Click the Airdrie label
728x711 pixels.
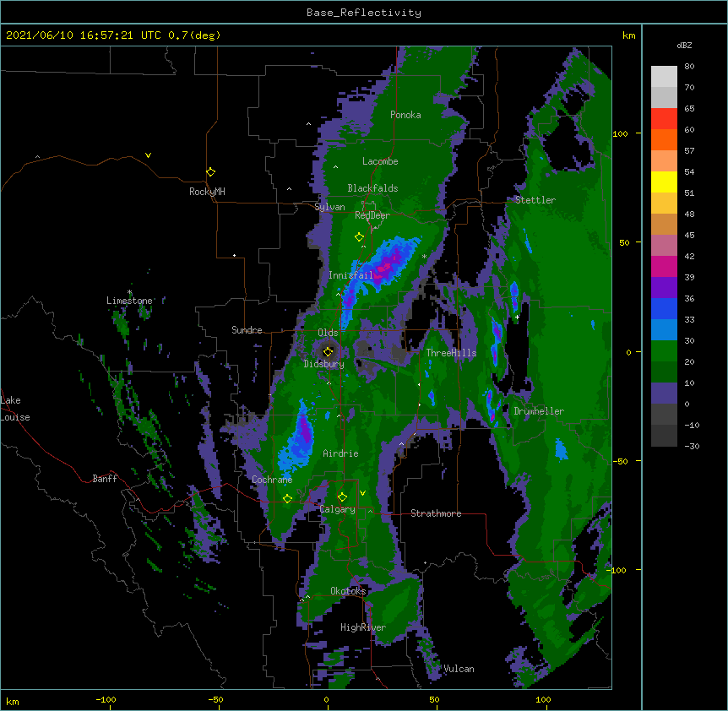click(x=341, y=453)
